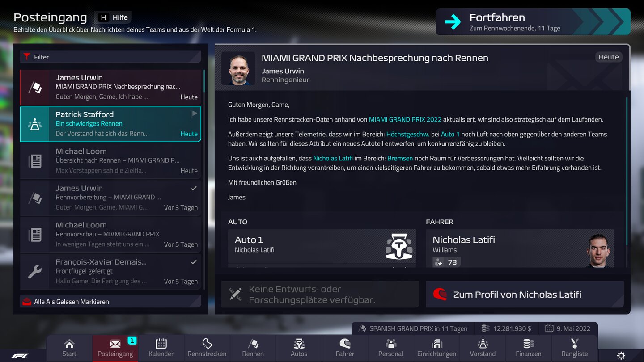Open the Personal tab
Image resolution: width=644 pixels, height=362 pixels.
[391, 348]
